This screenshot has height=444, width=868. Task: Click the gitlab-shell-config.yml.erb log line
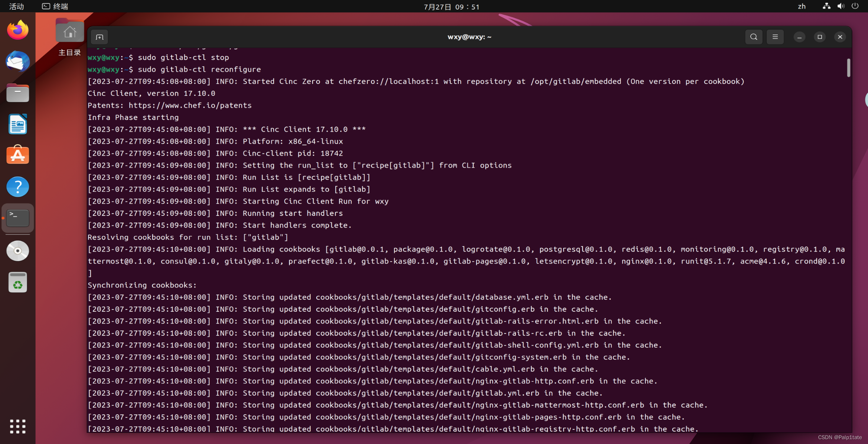[x=375, y=345]
